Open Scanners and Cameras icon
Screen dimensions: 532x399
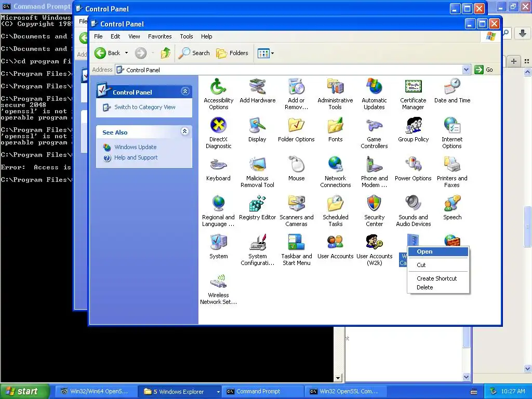point(296,204)
